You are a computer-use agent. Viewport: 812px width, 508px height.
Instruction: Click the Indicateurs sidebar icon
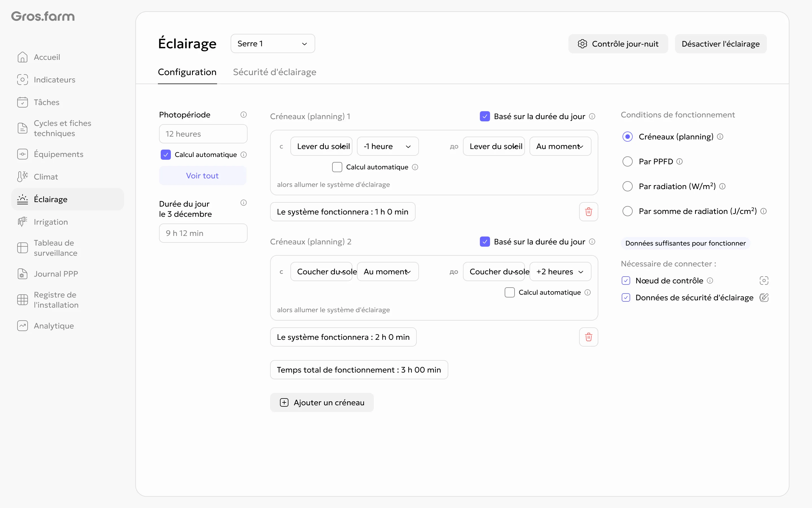[x=23, y=80]
